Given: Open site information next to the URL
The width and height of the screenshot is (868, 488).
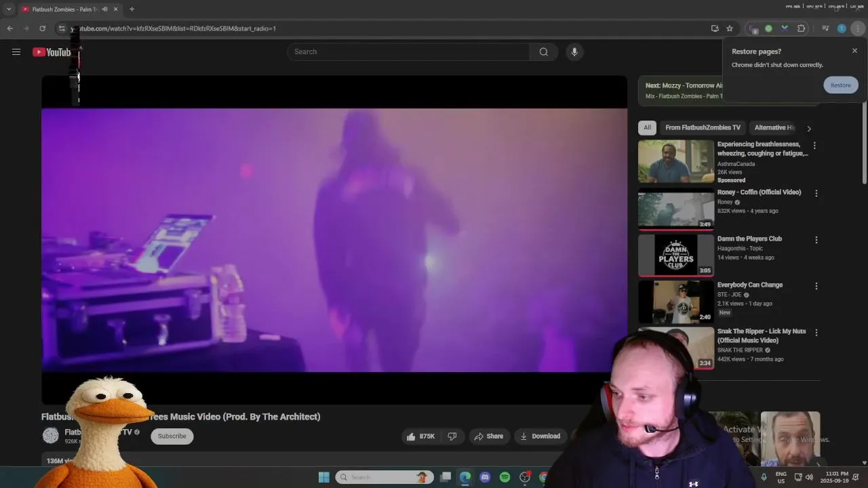Looking at the screenshot, I should coord(62,28).
